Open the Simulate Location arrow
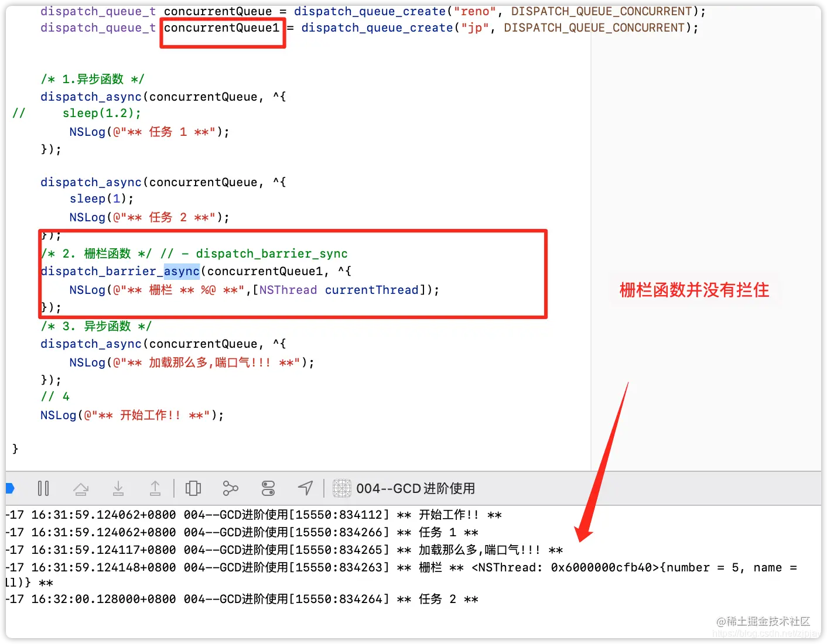The height and width of the screenshot is (644, 827). pos(306,488)
